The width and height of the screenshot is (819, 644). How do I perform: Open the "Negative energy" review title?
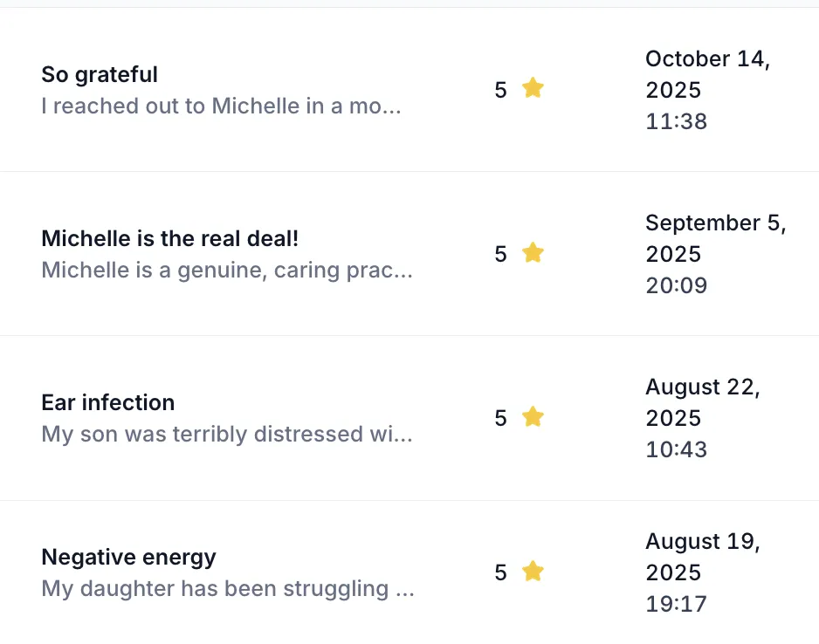(x=128, y=558)
